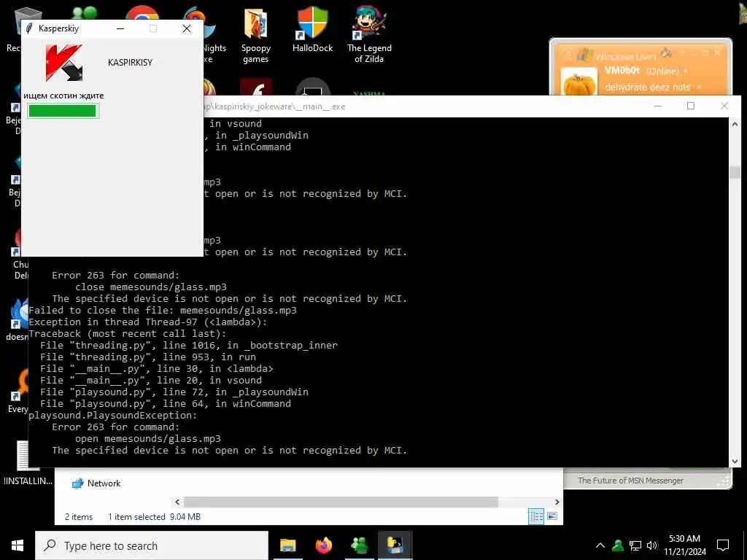Image resolution: width=747 pixels, height=560 pixels.
Task: Click the 'playsound.PlaysoundException:' console line
Action: [x=113, y=415]
